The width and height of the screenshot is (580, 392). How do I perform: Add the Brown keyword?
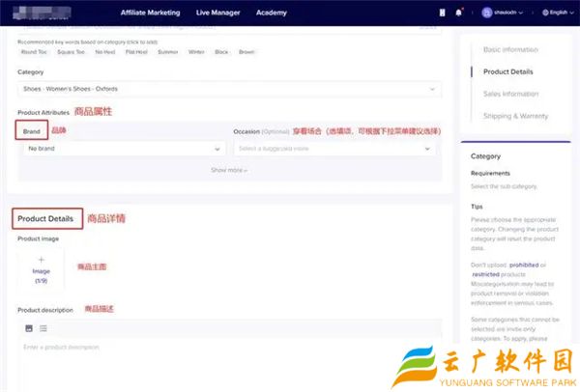246,52
